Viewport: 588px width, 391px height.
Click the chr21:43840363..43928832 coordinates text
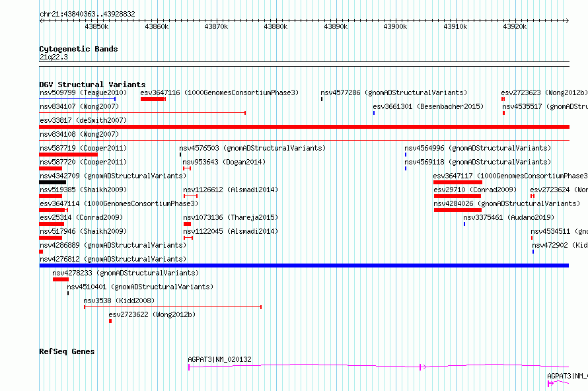87,14
